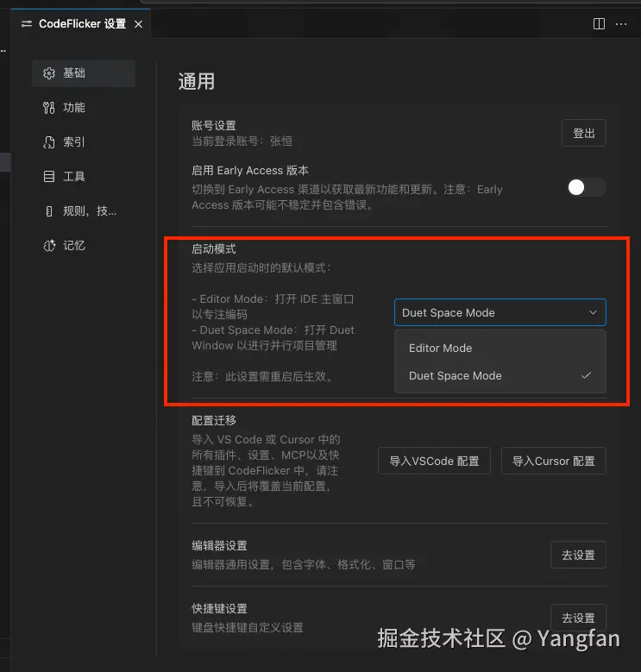Image resolution: width=641 pixels, height=672 pixels.
Task: Click the brain icon beside 记忆
Action: click(49, 246)
